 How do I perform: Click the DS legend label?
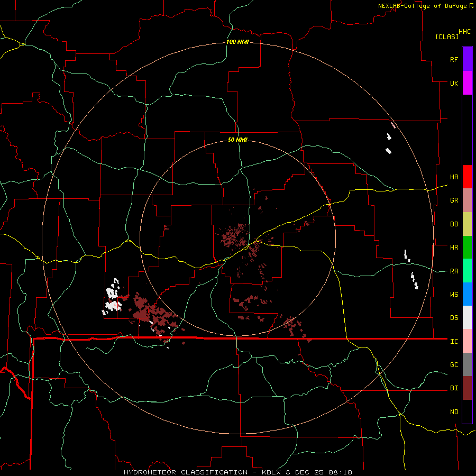click(454, 318)
